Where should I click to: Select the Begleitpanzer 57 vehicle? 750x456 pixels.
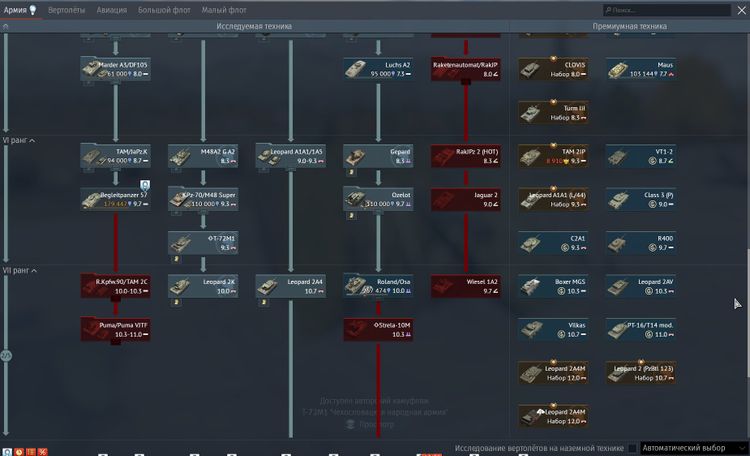pos(115,199)
